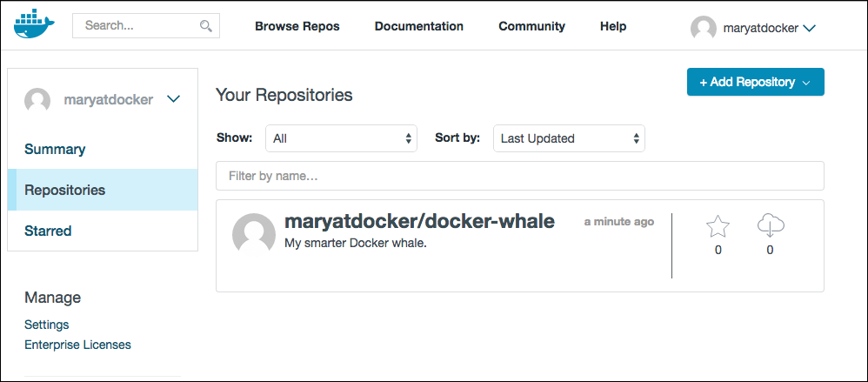Open the Show filter dropdown set to All
The width and height of the screenshot is (868, 382).
click(x=341, y=138)
